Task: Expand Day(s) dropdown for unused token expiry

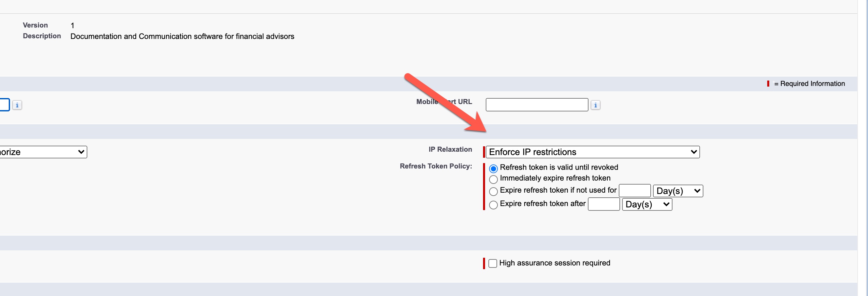Action: click(x=678, y=191)
